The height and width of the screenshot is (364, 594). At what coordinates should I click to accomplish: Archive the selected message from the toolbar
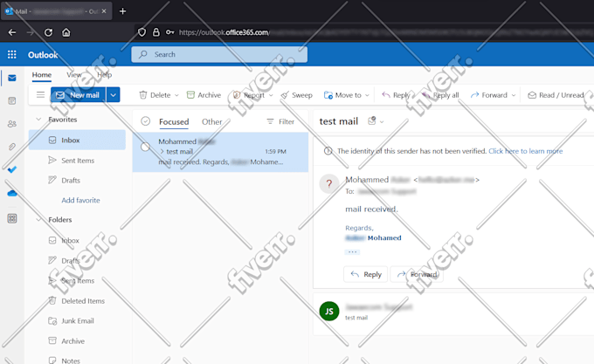click(204, 95)
